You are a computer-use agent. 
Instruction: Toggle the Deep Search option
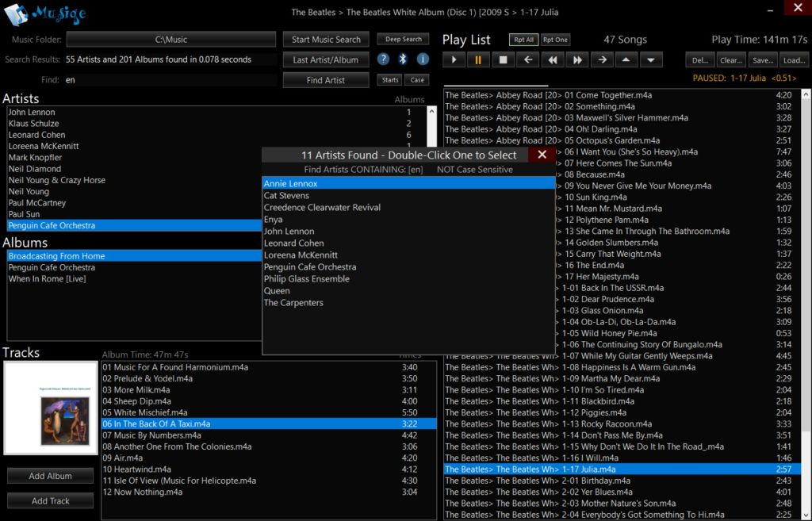pos(403,40)
